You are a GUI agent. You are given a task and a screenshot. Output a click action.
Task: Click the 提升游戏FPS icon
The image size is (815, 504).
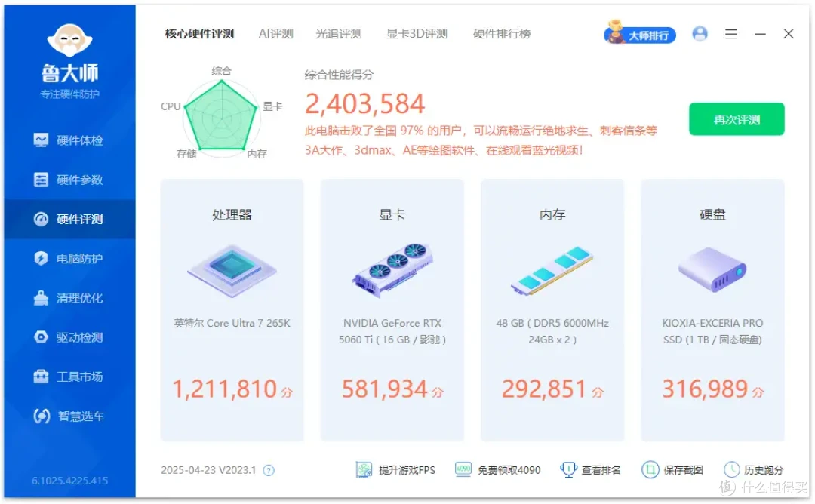tap(364, 470)
